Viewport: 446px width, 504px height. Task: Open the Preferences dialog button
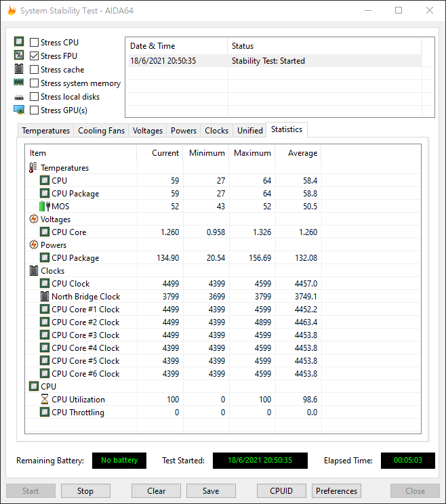point(336,491)
